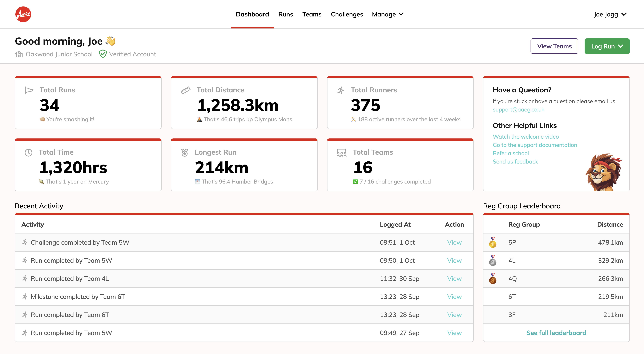Click the small runner emoji by active runners text
644x354 pixels.
coord(354,119)
